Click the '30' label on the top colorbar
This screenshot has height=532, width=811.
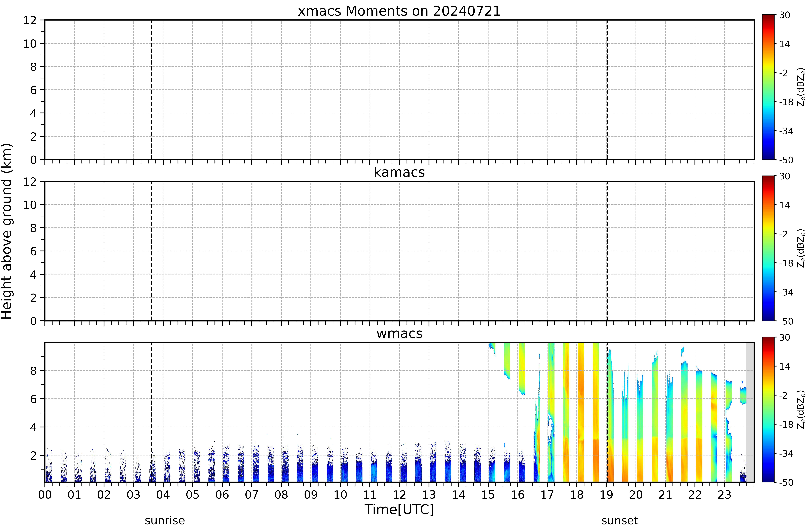[x=785, y=15]
